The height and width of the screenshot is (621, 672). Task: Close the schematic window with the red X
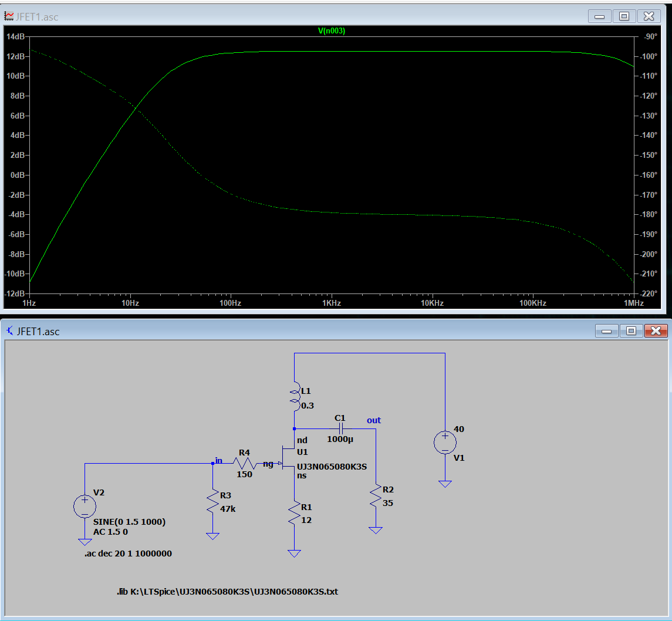656,331
